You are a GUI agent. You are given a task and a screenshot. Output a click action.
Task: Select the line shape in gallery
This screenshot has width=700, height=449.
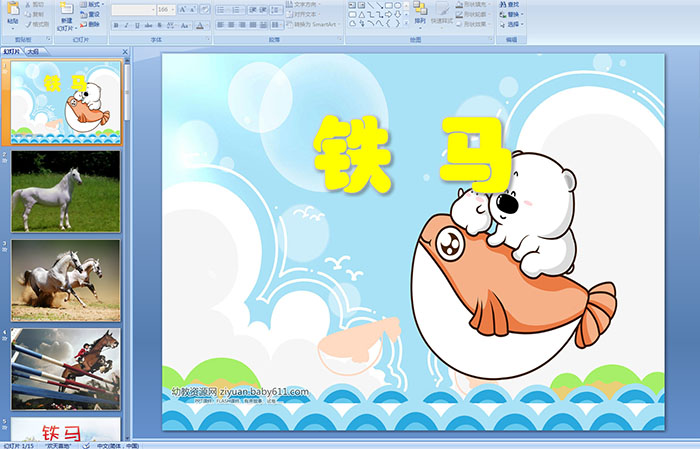pyautogui.click(x=370, y=5)
